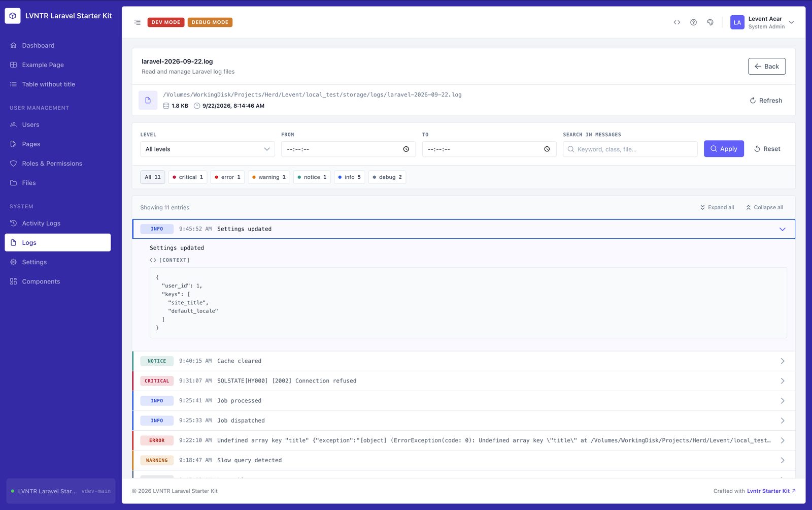Open Components page
The height and width of the screenshot is (510, 812).
click(58, 281)
